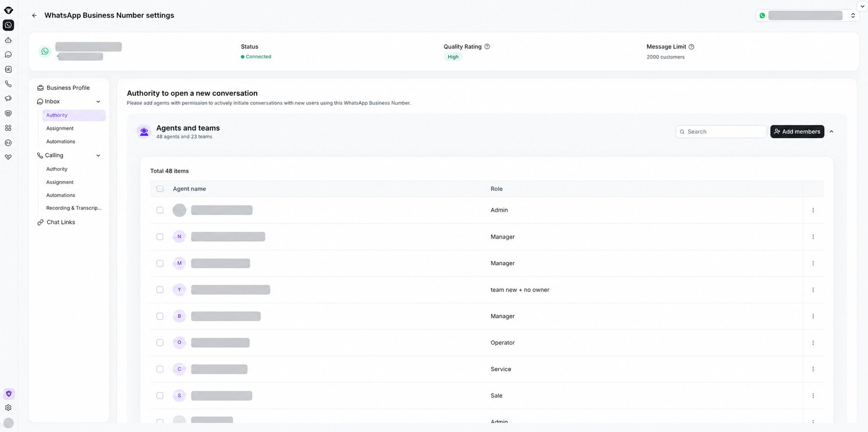Viewport: 868px width, 432px height.
Task: Open the WhatsApp number selector dropdown
Action: point(807,16)
